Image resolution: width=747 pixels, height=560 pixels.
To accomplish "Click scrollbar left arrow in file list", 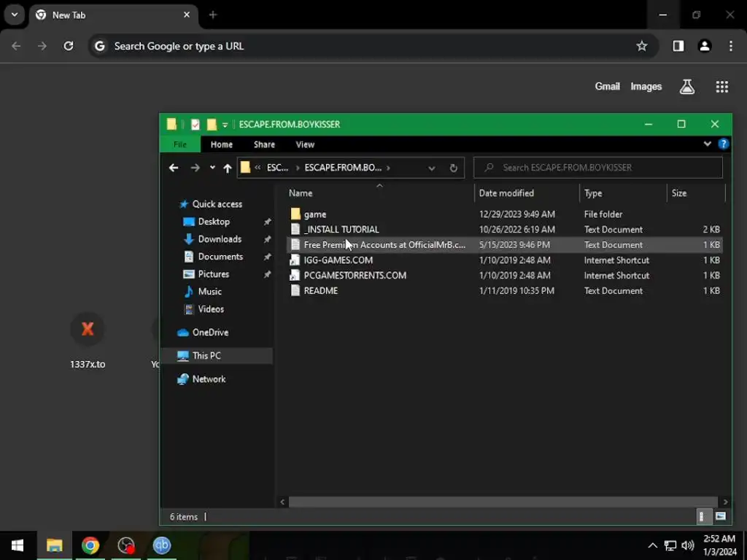I will coord(282,502).
